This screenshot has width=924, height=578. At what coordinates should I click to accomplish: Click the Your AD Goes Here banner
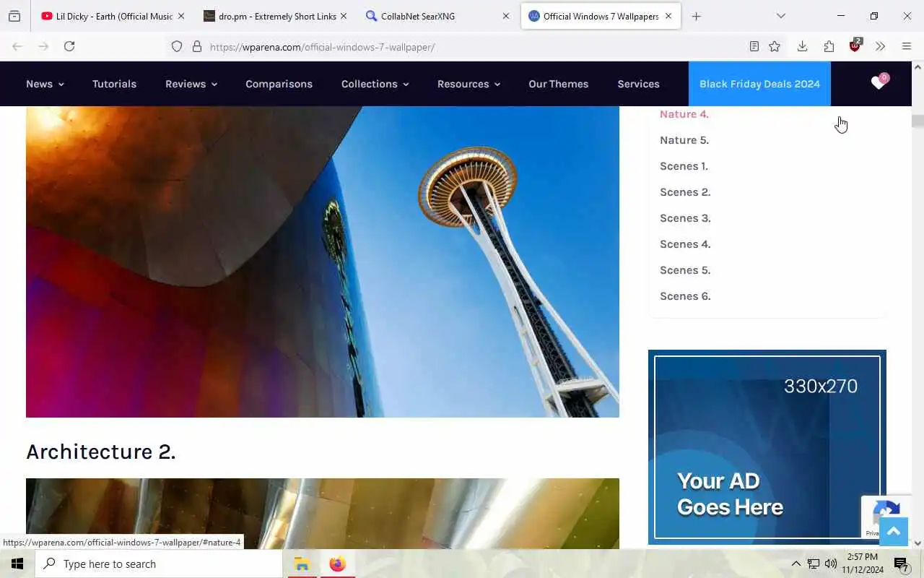coord(767,447)
